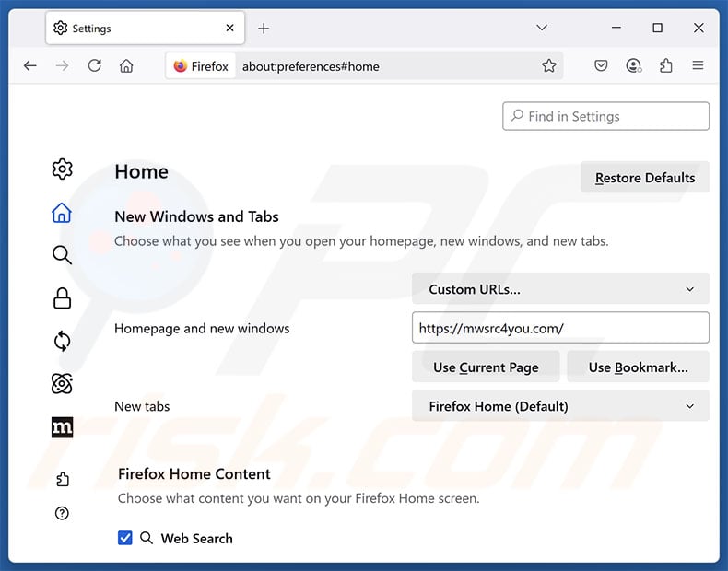Viewport: 728px width, 571px height.
Task: Go back with the back arrow
Action: tap(30, 66)
